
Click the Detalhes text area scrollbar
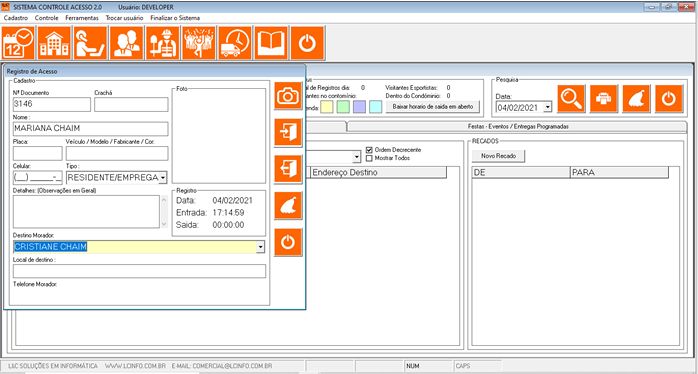point(164,211)
